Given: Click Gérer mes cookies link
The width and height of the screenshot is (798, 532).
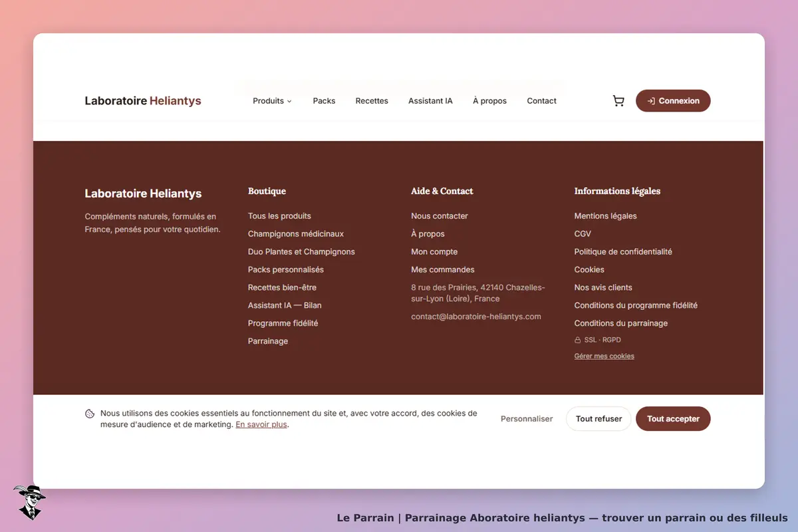Looking at the screenshot, I should click(604, 356).
